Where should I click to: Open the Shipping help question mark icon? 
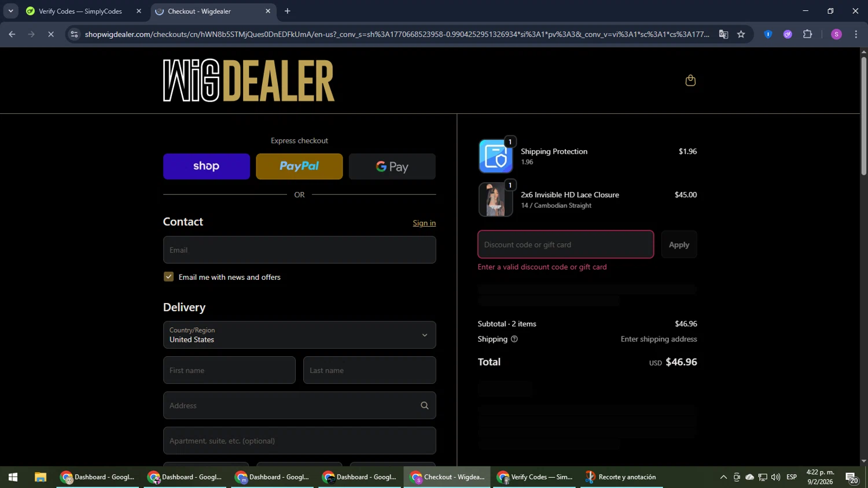(x=514, y=339)
